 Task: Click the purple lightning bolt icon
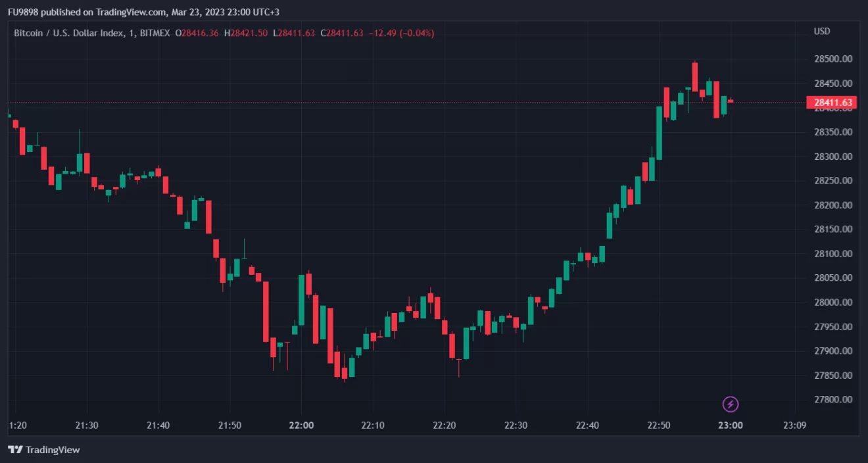731,404
